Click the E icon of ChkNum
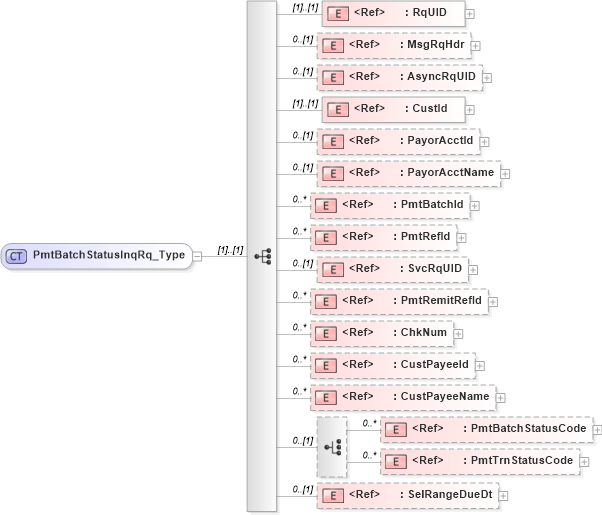The image size is (602, 515). pyautogui.click(x=326, y=334)
